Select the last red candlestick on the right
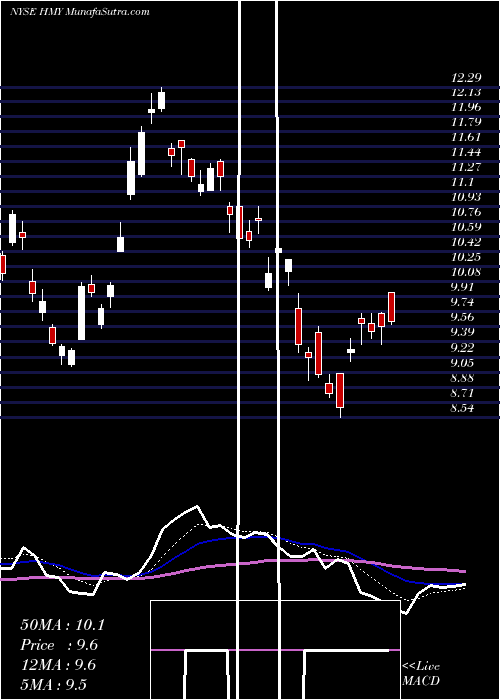The width and height of the screenshot is (500, 700). coord(392,308)
